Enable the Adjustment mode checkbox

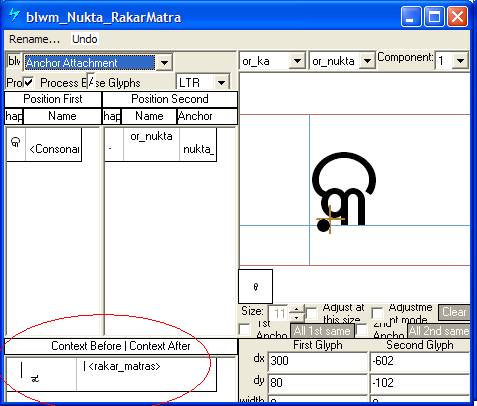[x=377, y=313]
